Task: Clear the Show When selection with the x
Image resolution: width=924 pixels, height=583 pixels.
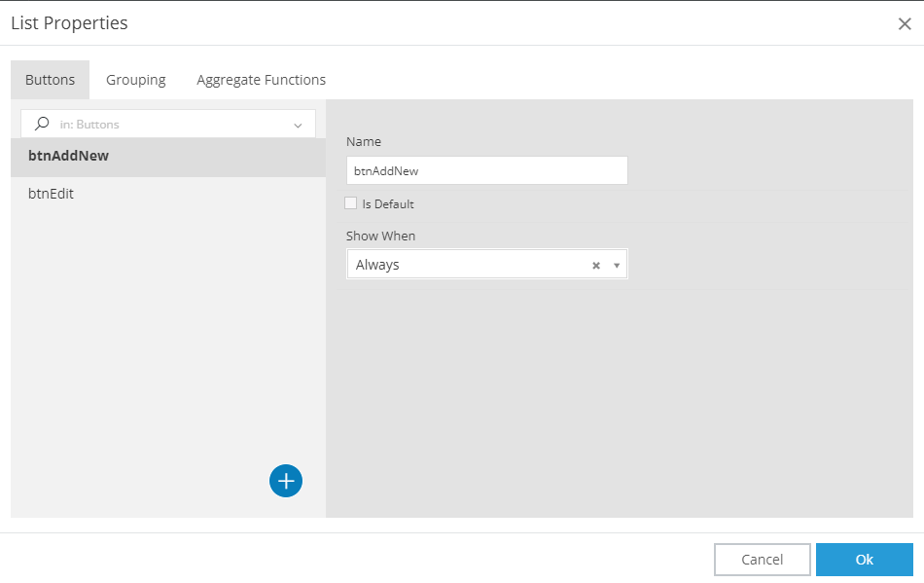Action: [x=596, y=265]
